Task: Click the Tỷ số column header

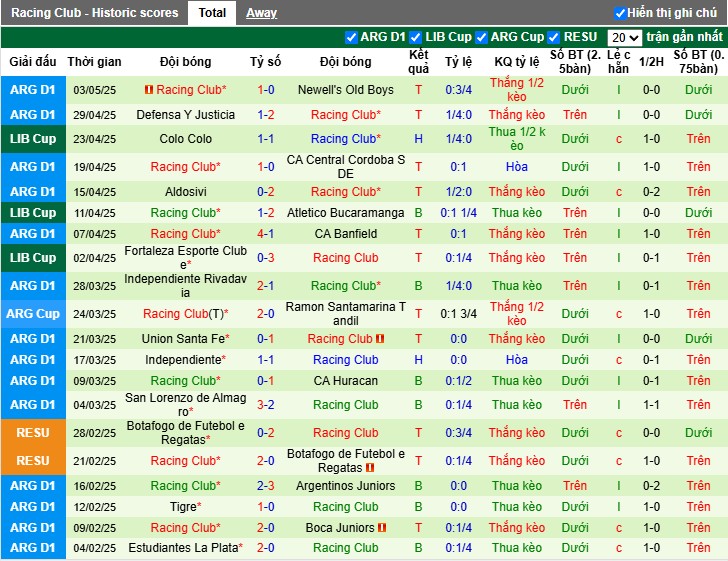Action: pyautogui.click(x=266, y=62)
